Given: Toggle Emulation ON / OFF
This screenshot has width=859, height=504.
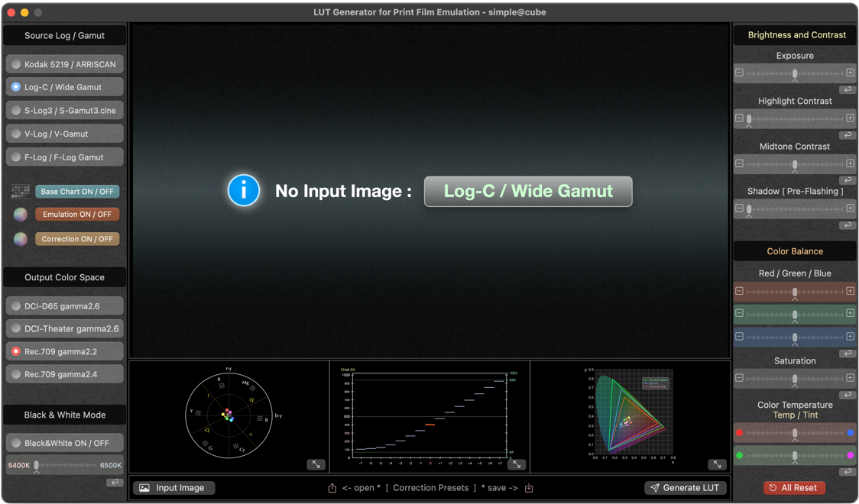Looking at the screenshot, I should pyautogui.click(x=77, y=215).
